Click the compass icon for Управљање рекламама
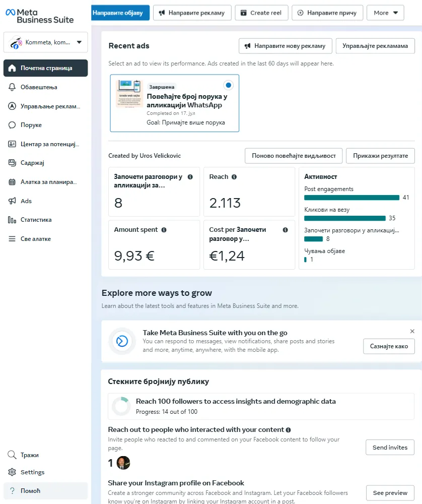 pyautogui.click(x=12, y=106)
